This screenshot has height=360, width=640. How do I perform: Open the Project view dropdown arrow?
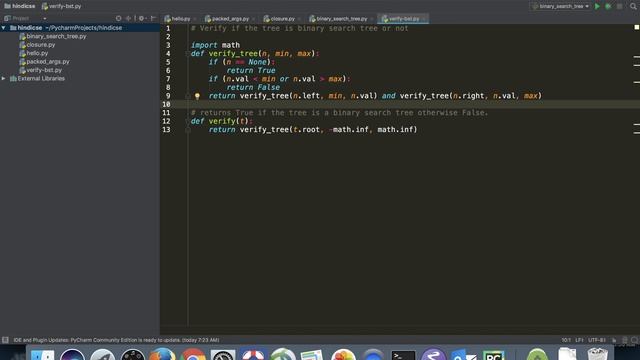coord(44,18)
